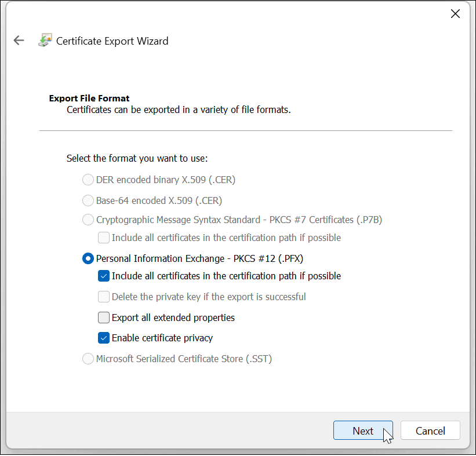476x456 pixels.
Task: Pick Microsoft Serialized Certificate Store (.SST)
Action: 88,359
